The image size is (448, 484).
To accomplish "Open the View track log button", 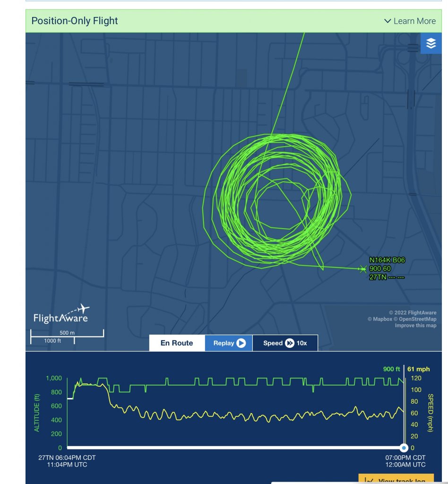I will (x=396, y=479).
